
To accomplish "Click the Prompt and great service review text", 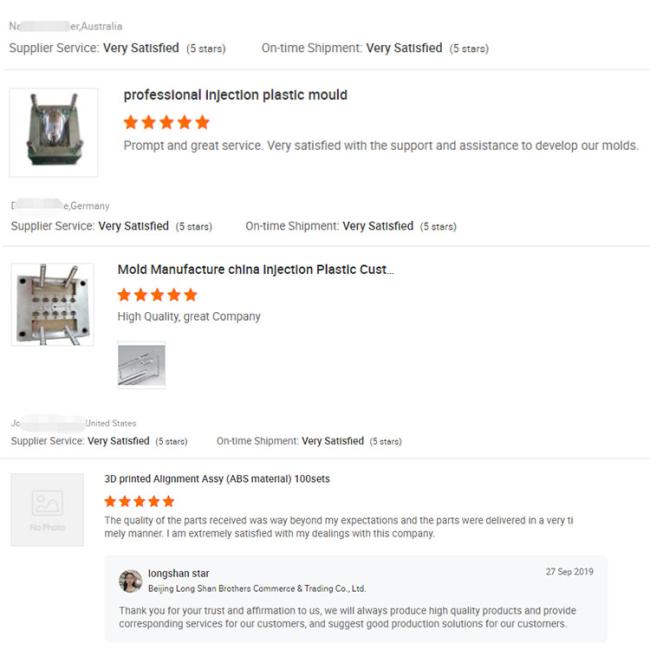I will pos(381,146).
